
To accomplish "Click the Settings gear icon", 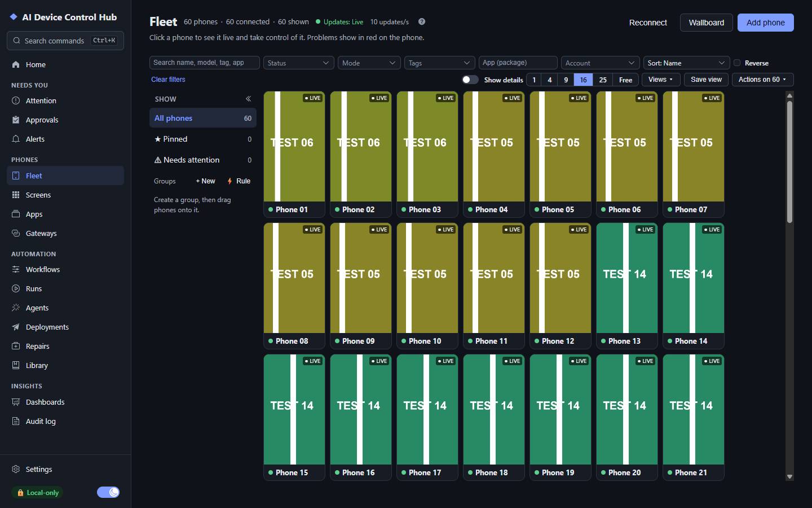I will point(16,469).
